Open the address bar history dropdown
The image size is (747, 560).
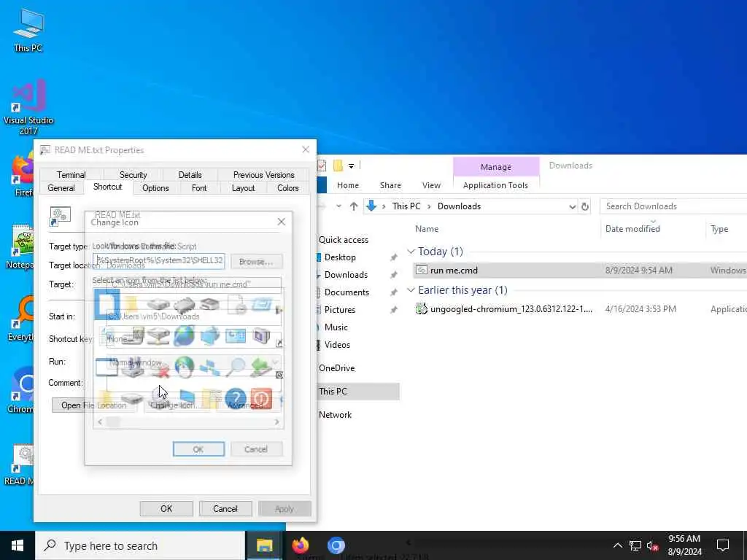572,206
